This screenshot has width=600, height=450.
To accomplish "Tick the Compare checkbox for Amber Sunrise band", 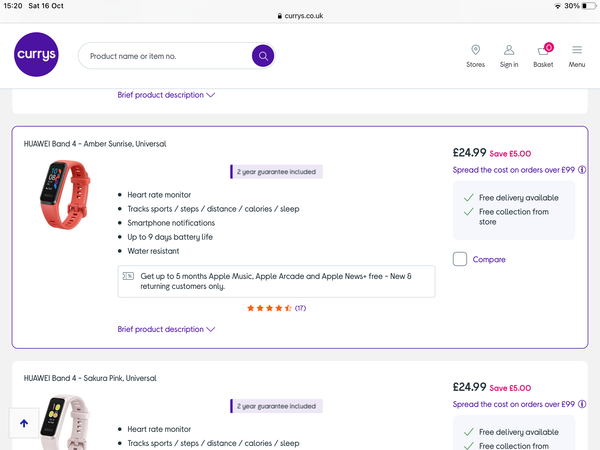I will coord(460,259).
